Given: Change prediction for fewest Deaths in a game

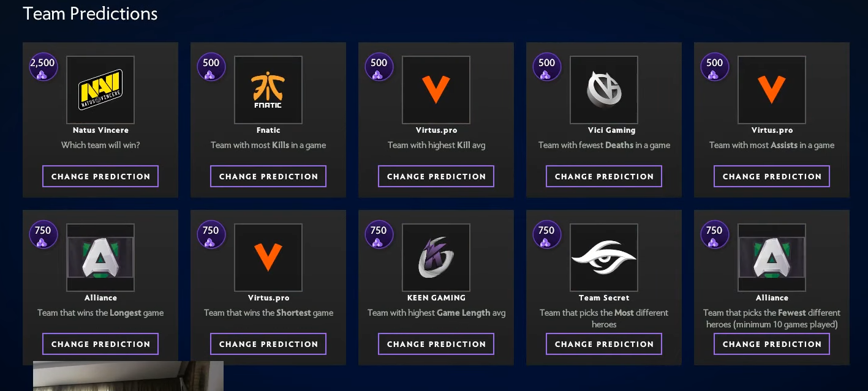Looking at the screenshot, I should 604,176.
